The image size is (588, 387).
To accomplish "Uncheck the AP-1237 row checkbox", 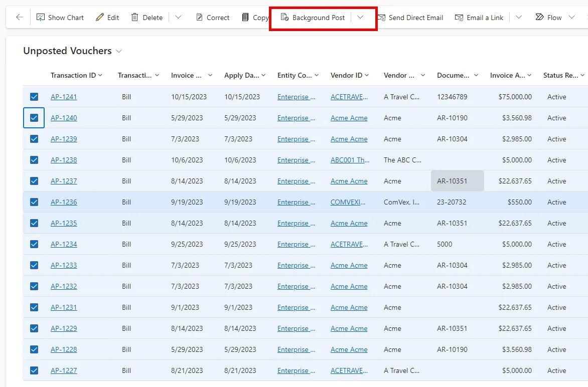I will tap(34, 181).
